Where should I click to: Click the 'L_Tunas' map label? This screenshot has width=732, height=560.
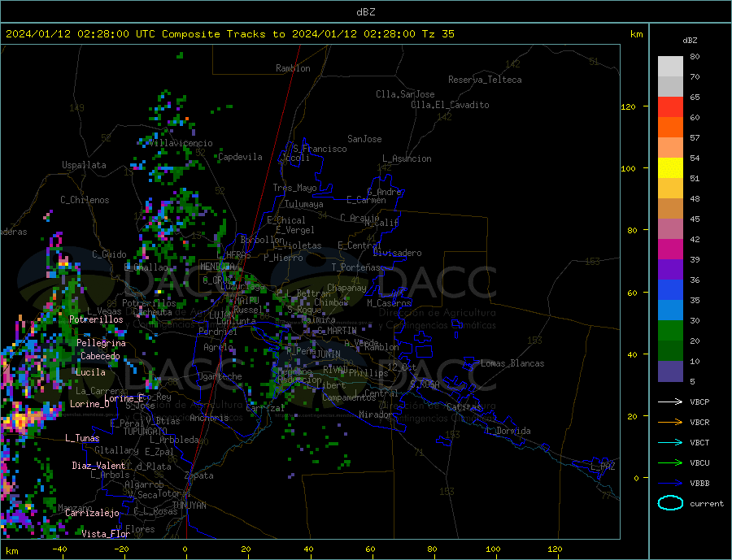[82, 438]
